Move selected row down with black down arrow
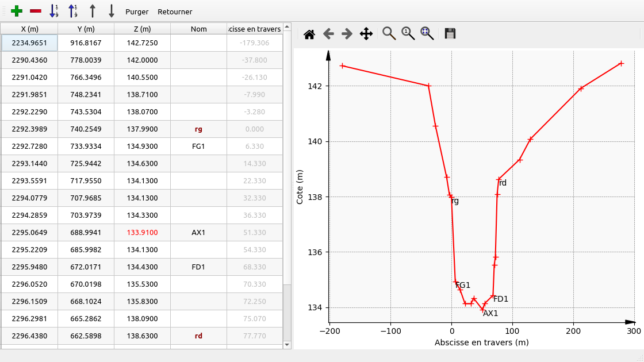644x362 pixels. click(x=112, y=11)
